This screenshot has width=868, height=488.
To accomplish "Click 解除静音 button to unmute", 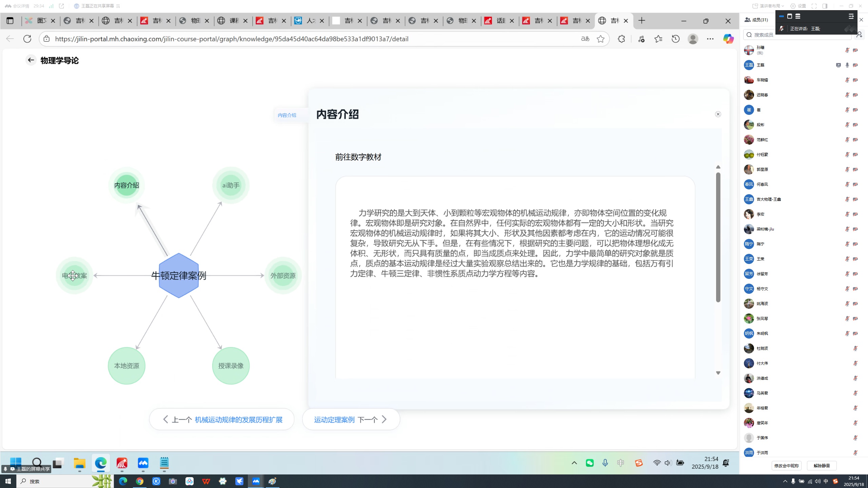I will pyautogui.click(x=822, y=466).
